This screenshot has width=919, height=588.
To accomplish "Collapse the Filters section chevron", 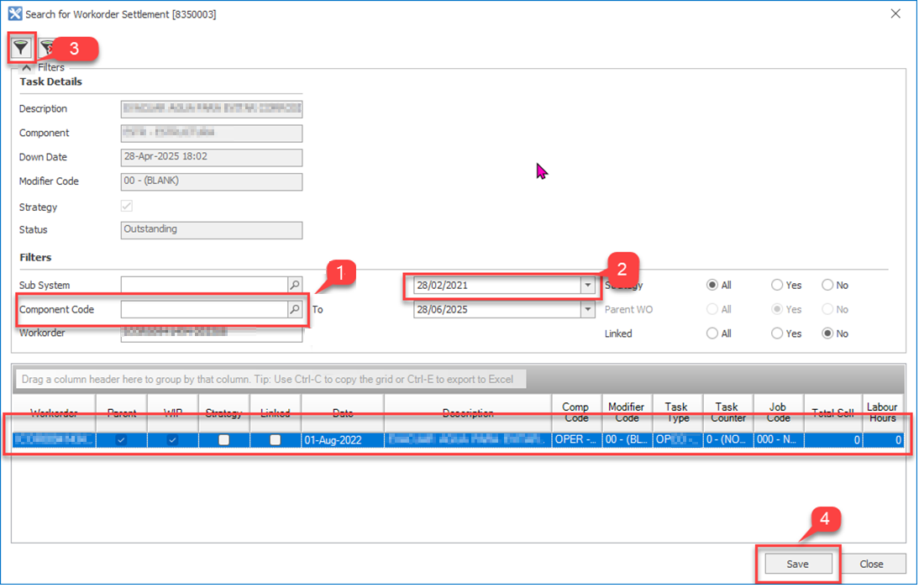I will pos(26,67).
